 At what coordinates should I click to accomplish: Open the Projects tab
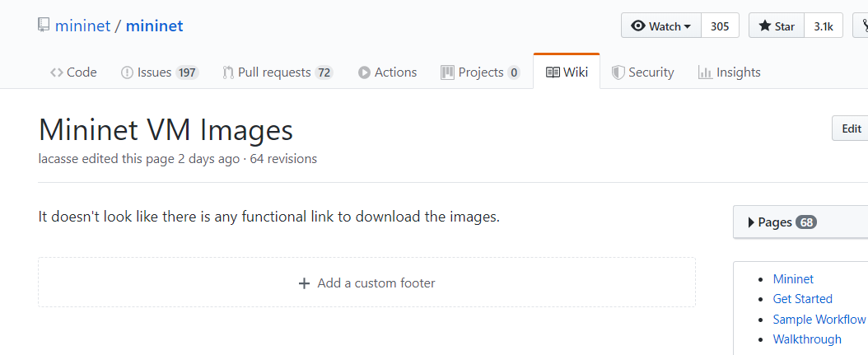480,72
